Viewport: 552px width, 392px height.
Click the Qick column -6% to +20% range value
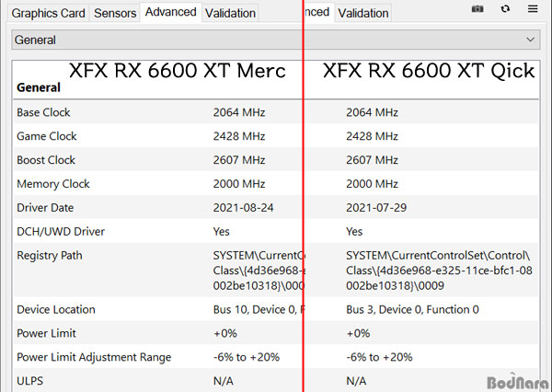[x=379, y=357]
